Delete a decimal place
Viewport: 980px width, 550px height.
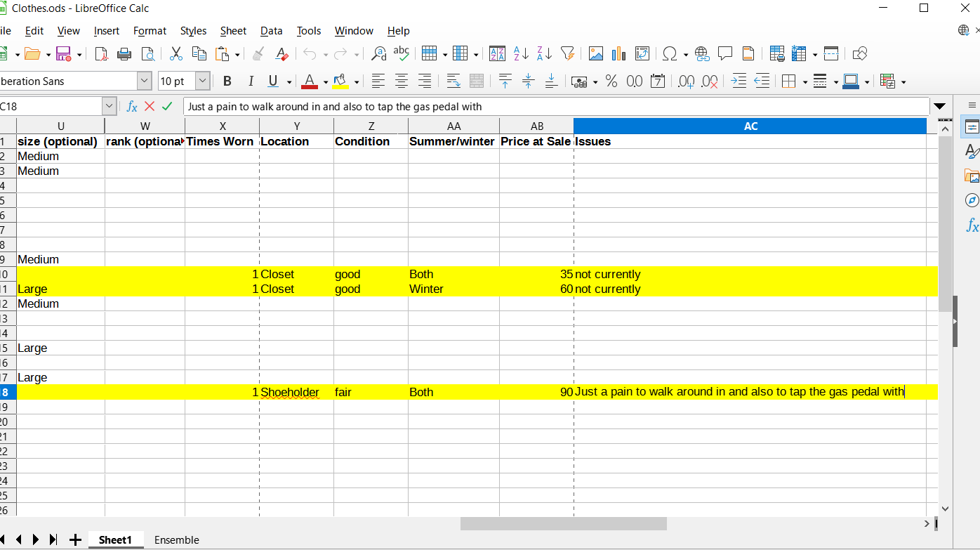710,81
